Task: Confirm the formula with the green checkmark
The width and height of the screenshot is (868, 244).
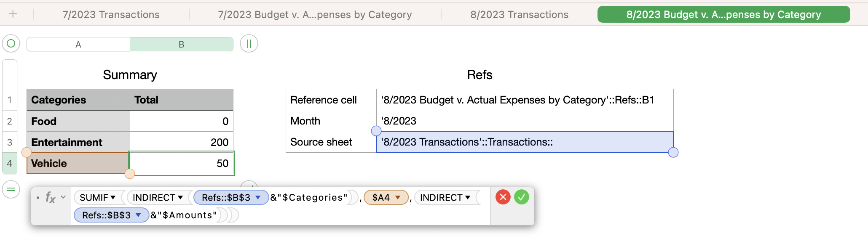Action: click(522, 197)
